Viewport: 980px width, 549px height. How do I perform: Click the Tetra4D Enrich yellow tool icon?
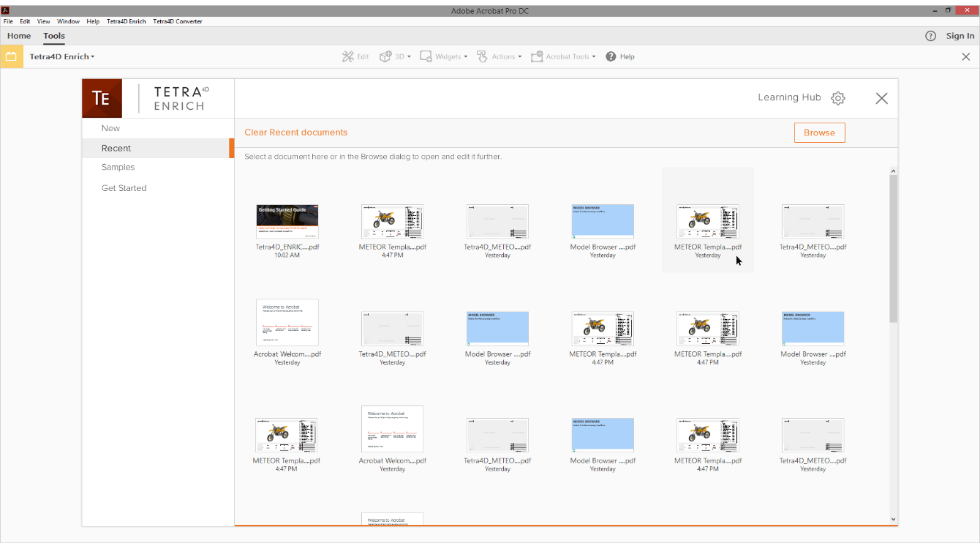[x=11, y=56]
